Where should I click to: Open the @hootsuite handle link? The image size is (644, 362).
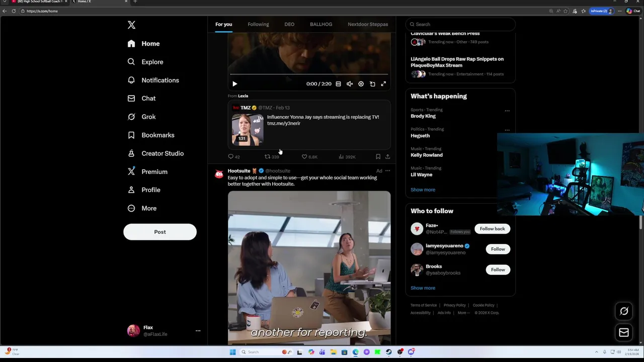click(x=278, y=171)
